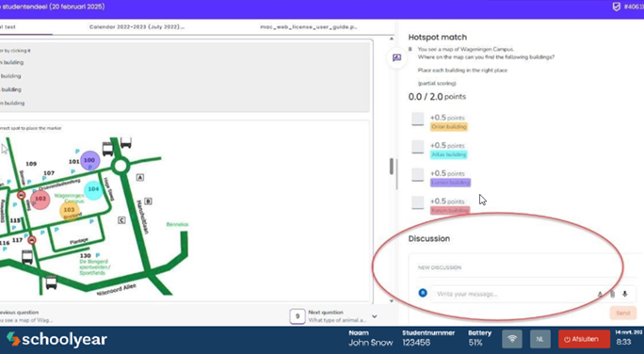Open the NL language selector
The height and width of the screenshot is (354, 644).
tap(540, 339)
